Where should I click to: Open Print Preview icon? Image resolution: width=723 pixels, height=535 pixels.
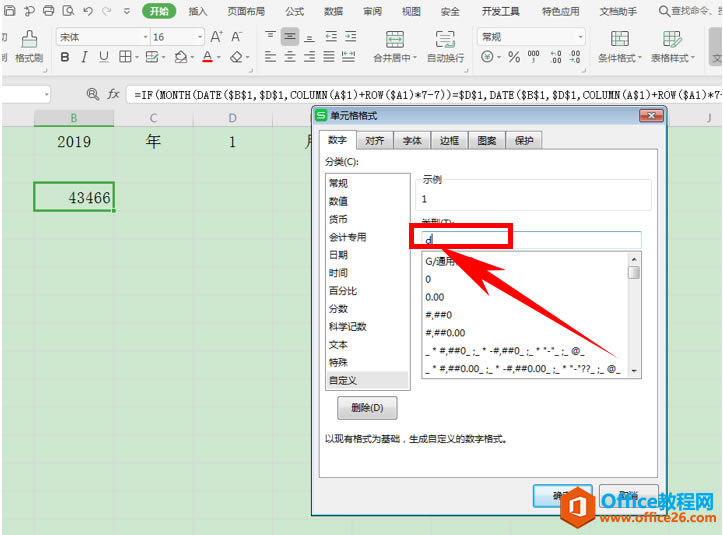click(68, 10)
